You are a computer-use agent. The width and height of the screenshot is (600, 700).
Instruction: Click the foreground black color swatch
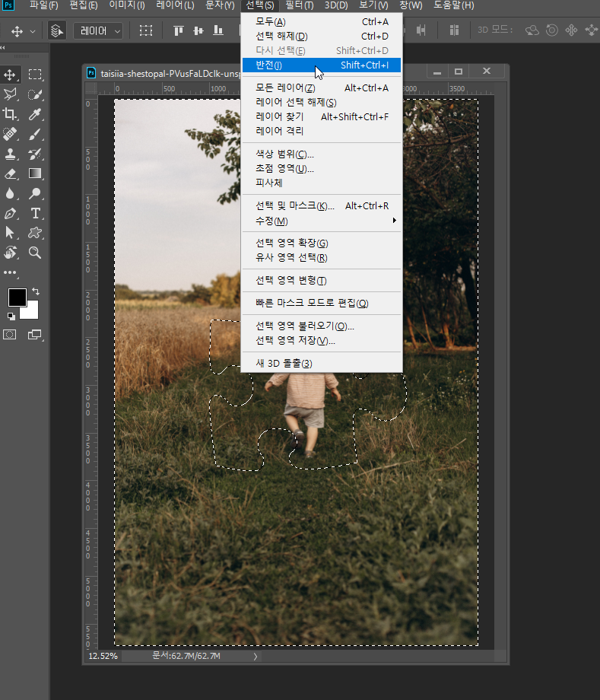(x=16, y=297)
